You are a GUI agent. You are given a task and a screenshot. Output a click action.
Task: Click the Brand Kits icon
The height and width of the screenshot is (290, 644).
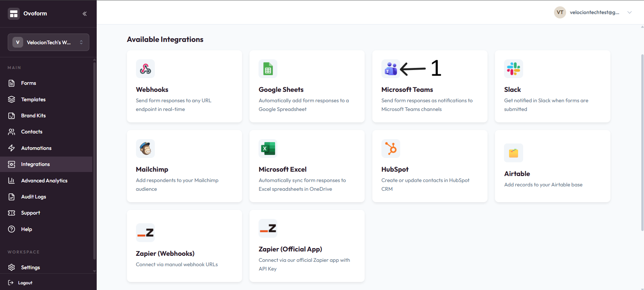click(x=12, y=116)
